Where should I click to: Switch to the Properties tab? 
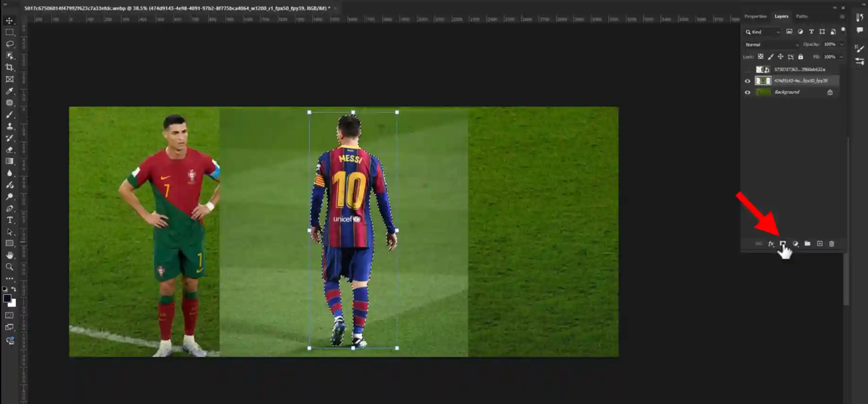coord(756,17)
